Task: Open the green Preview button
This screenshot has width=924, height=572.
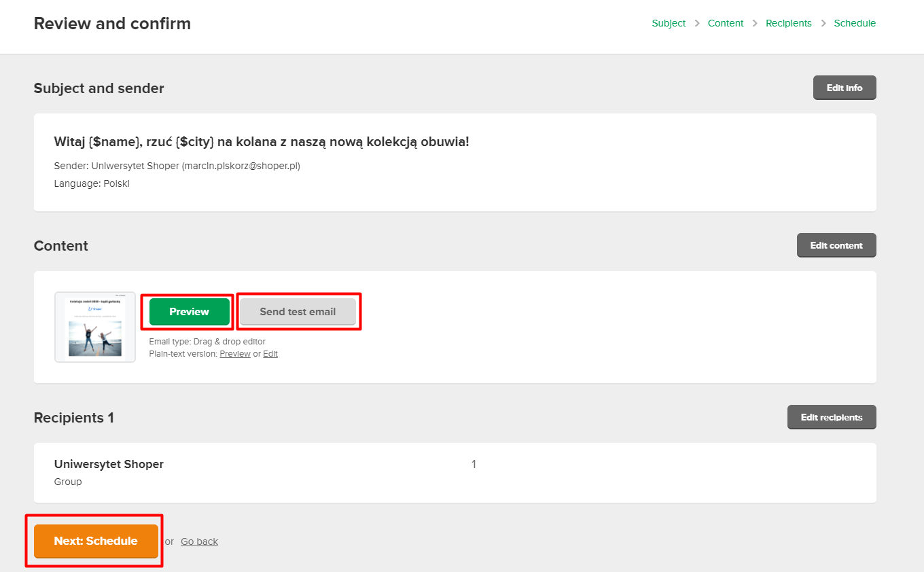Action: tap(189, 312)
